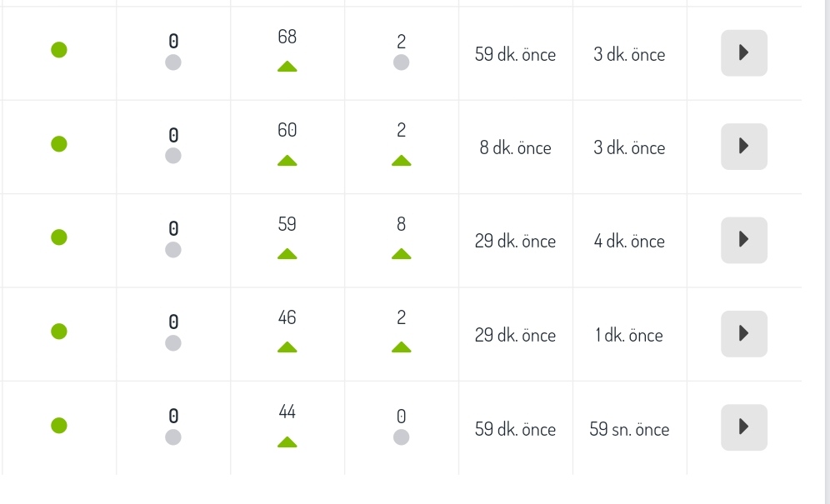Click green status dot in the row with 68
The width and height of the screenshot is (830, 504).
click(59, 50)
